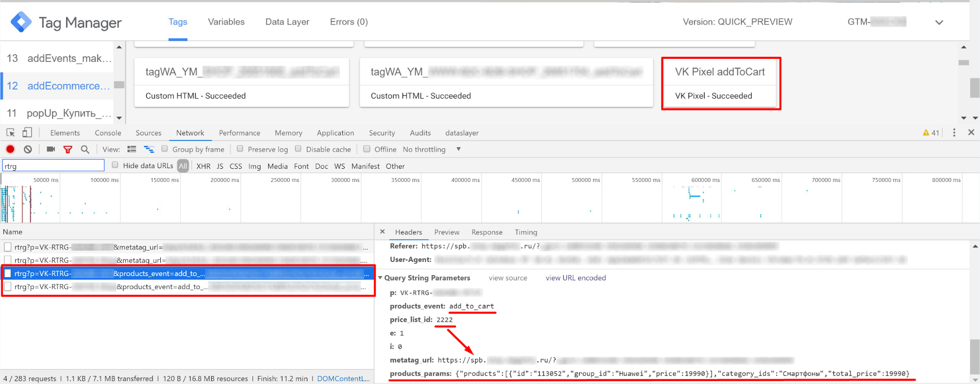Open the Response tab
This screenshot has width=980, height=384.
point(487,232)
